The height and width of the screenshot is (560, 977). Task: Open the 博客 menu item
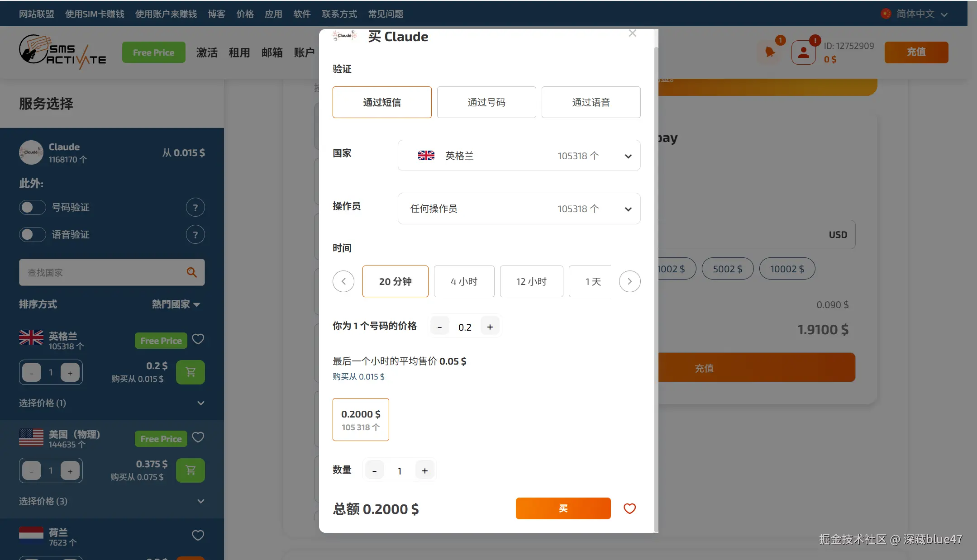216,14
